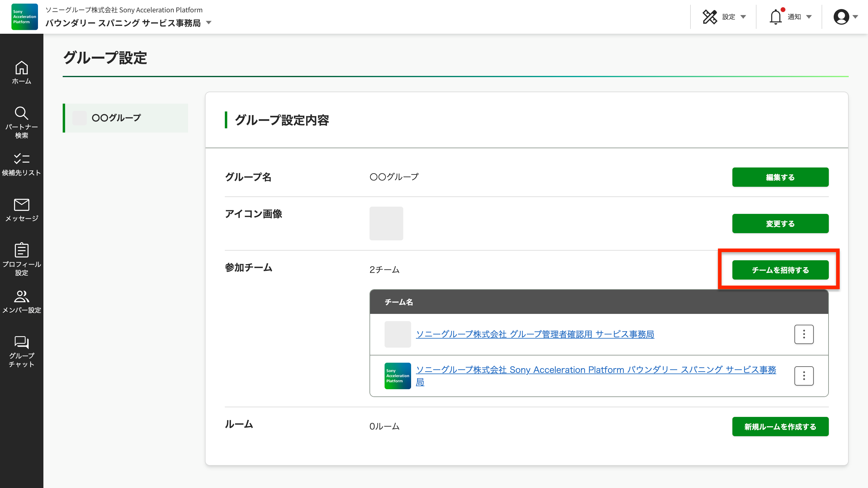Click 変更する to change icon image
The height and width of the screenshot is (488, 868).
click(780, 224)
